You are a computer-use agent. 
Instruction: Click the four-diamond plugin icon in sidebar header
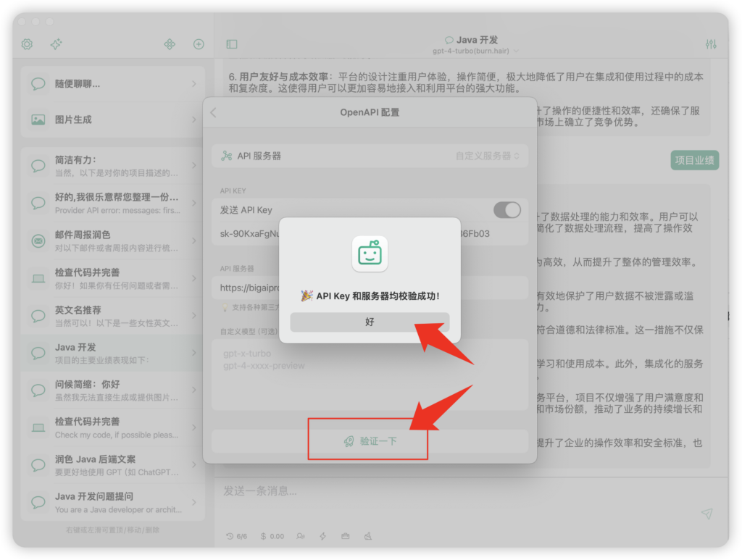click(170, 44)
